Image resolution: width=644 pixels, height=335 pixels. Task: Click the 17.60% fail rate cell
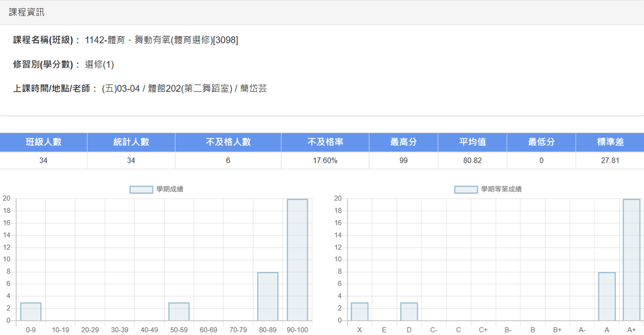pyautogui.click(x=325, y=160)
